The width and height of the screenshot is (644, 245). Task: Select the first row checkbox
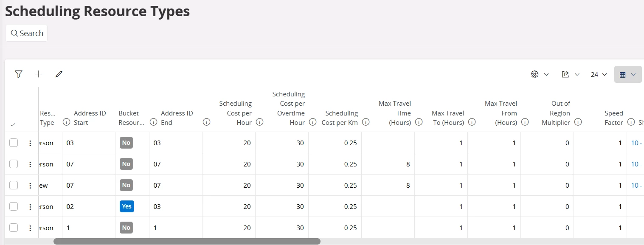(14, 143)
